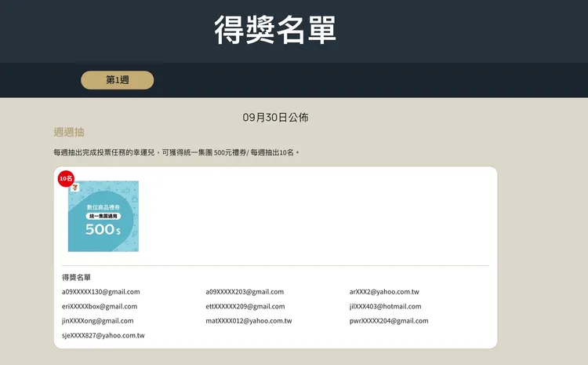
Task: Select winner a09XXXXX130@gmail.com
Action: 101,292
